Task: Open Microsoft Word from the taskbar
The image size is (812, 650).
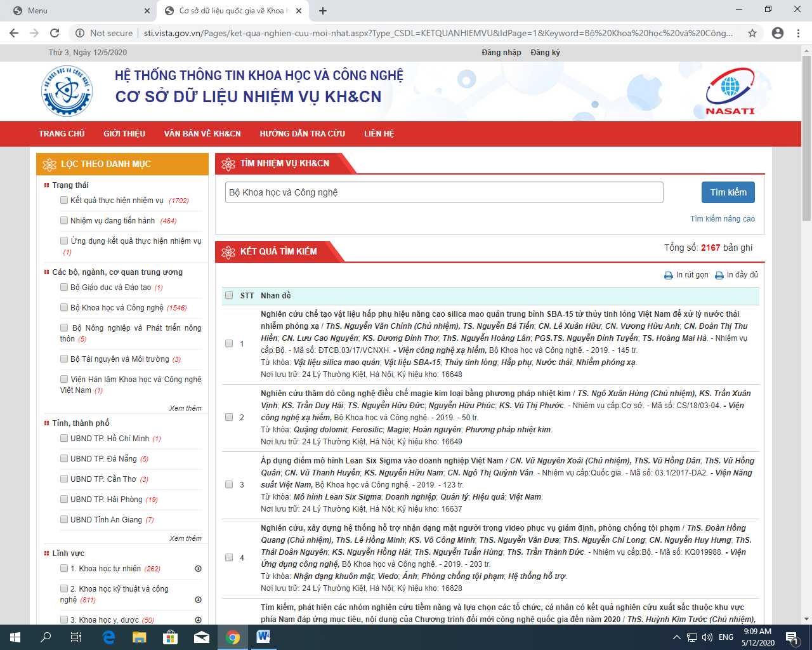Action: (x=263, y=637)
